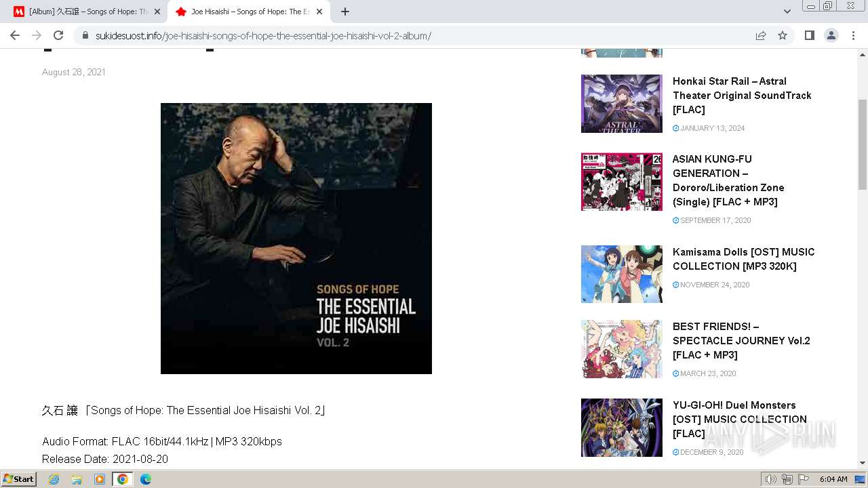The image size is (868, 488).
Task: Open Action Center flag tray icon
Action: click(804, 479)
